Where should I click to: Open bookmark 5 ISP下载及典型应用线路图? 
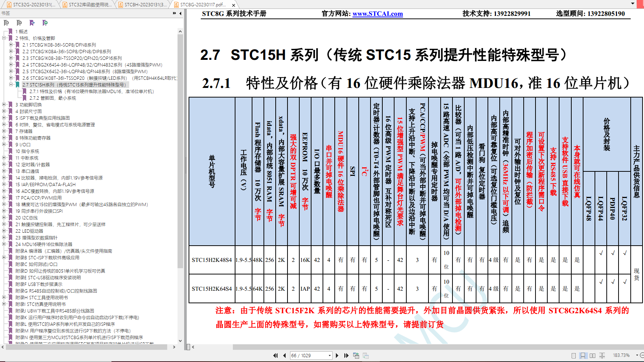click(x=42, y=118)
